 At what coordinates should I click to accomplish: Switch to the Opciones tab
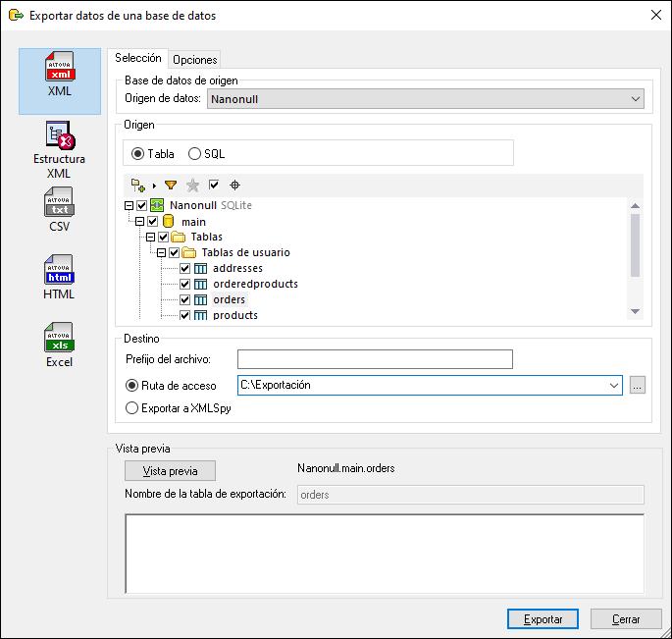pos(195,60)
